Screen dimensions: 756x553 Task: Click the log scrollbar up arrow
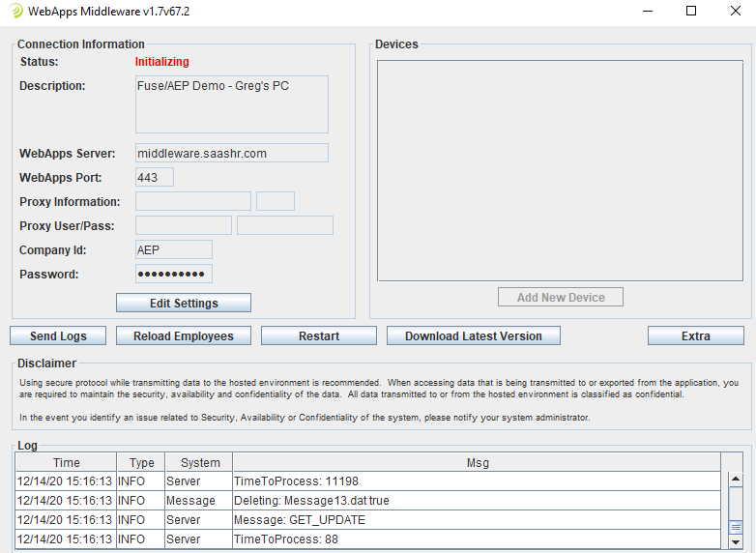pos(736,480)
